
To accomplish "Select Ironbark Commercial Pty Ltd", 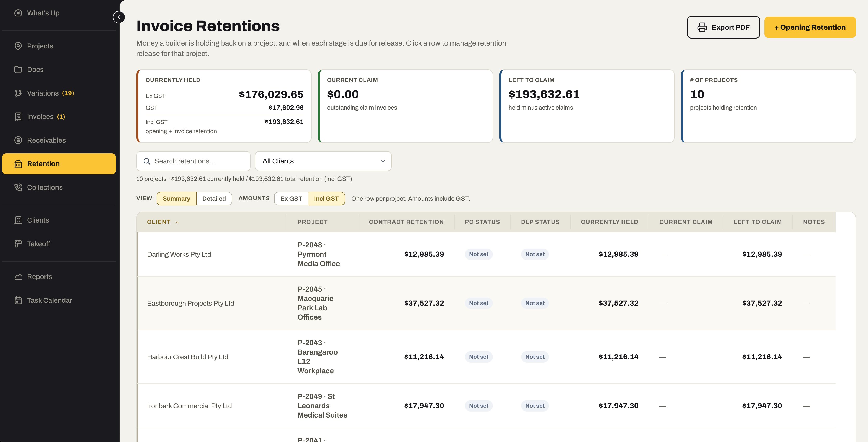I will pyautogui.click(x=189, y=406).
